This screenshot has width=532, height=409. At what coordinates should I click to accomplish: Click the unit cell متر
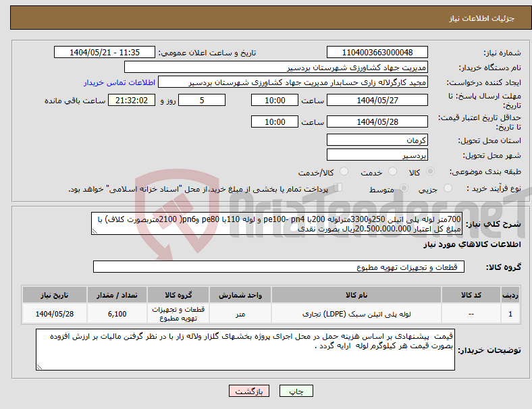tap(240, 314)
